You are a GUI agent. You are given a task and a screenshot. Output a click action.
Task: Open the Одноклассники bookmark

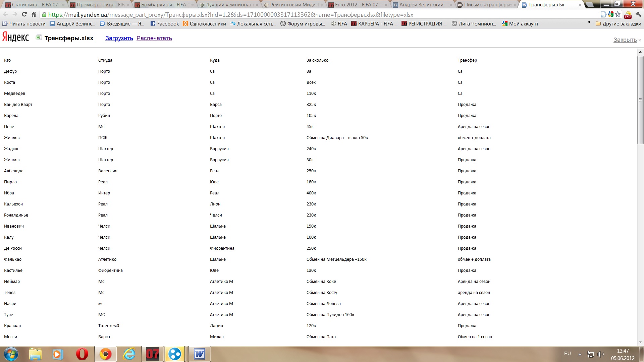[204, 23]
